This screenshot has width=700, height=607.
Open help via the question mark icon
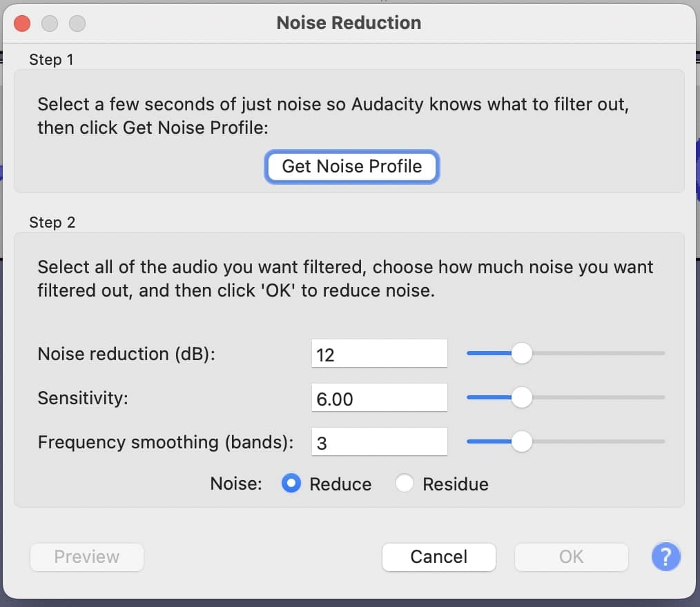665,557
